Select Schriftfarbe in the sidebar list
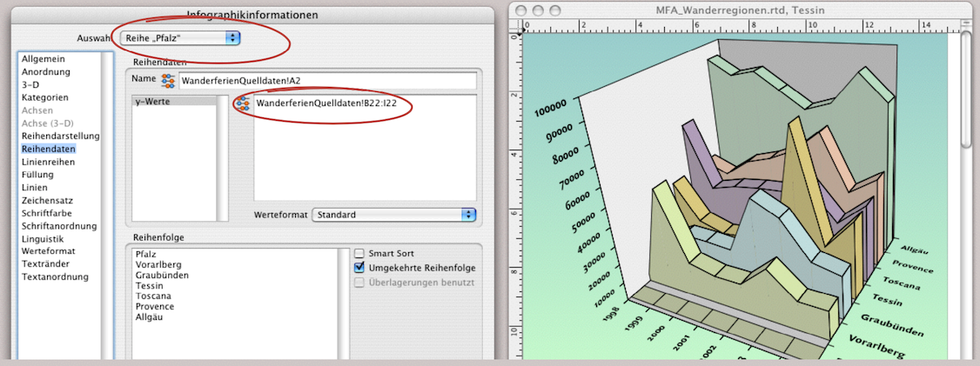Viewport: 980px width, 366px height. point(47,213)
